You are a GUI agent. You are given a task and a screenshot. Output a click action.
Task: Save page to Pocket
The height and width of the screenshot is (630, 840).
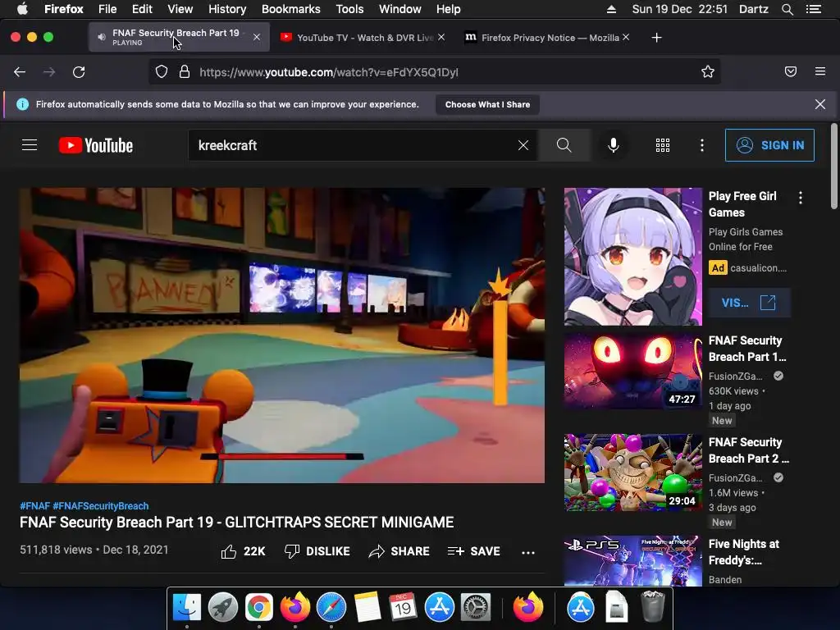(x=791, y=72)
